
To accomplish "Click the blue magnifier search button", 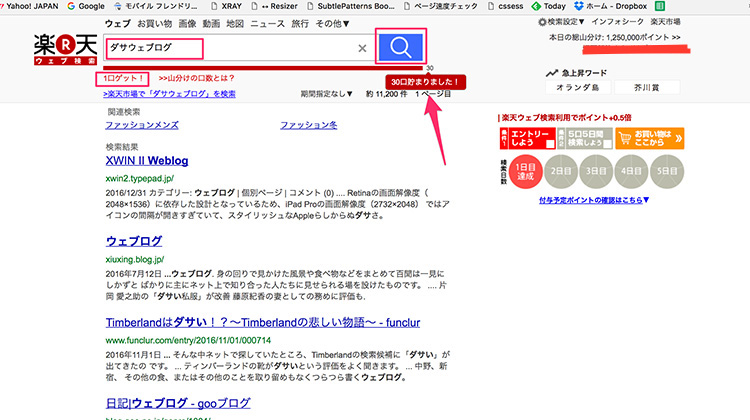I will (400, 47).
